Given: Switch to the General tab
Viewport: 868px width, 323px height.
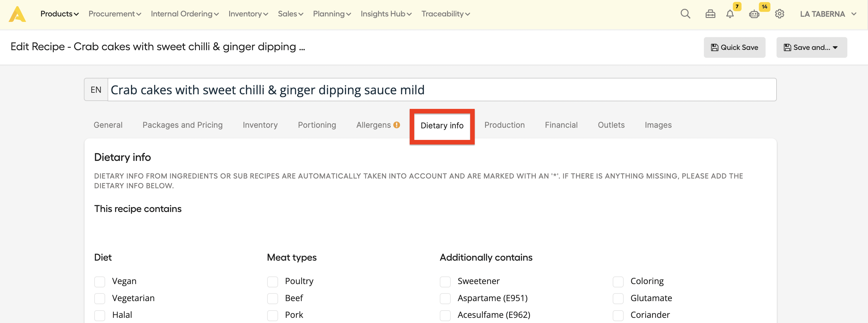Looking at the screenshot, I should pyautogui.click(x=108, y=125).
